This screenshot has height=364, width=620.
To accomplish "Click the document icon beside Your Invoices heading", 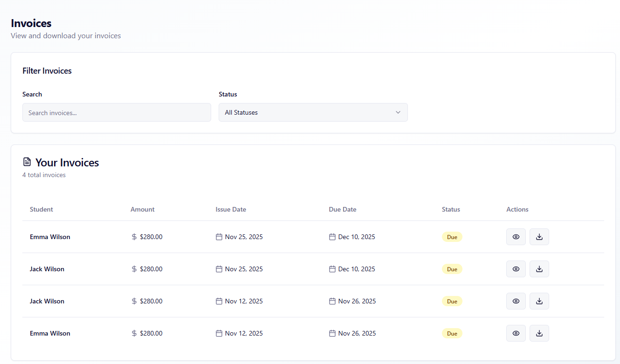I will coord(27,161).
